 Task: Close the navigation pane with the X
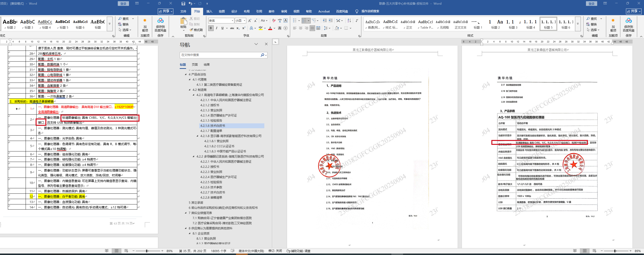pos(266,44)
